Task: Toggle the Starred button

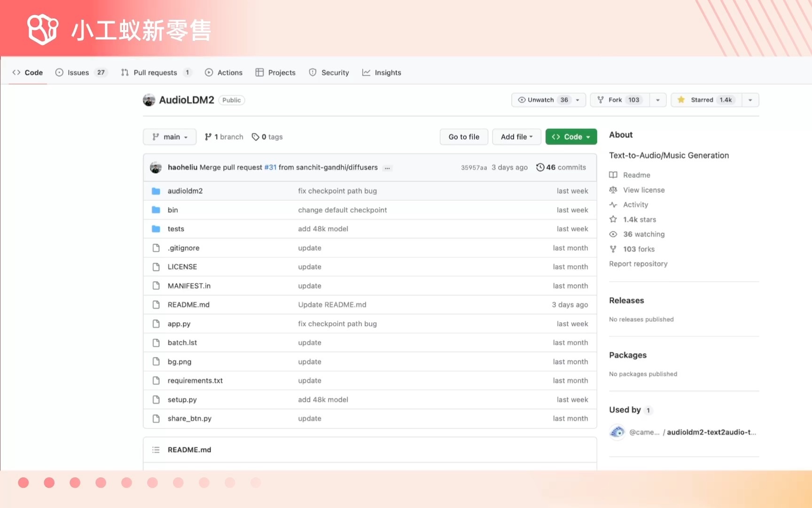Action: point(706,100)
